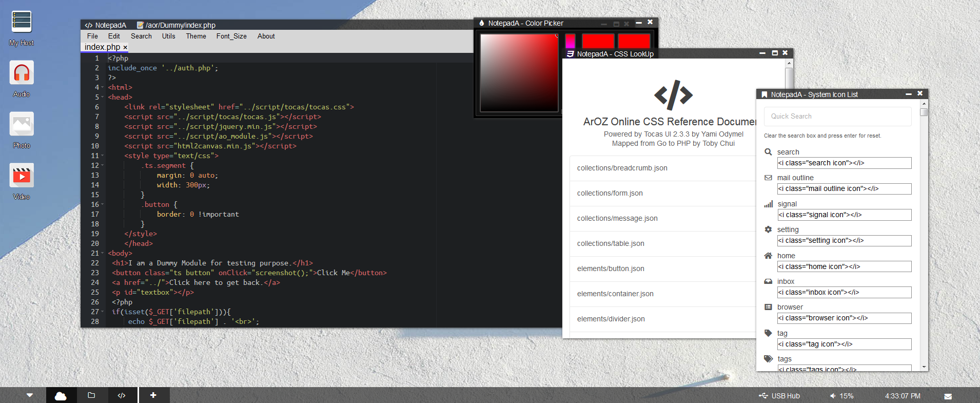
Task: Open collections/table.json reference link
Action: click(611, 243)
